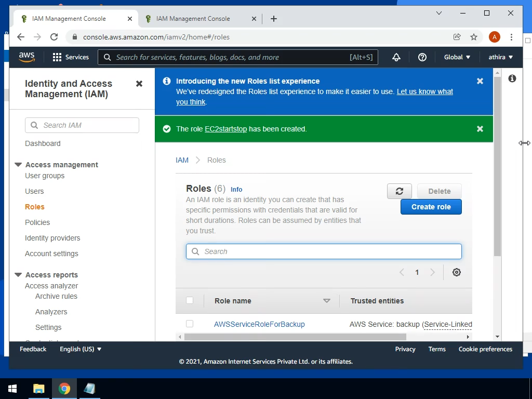This screenshot has height=399, width=532.
Task: Select the AWSServiceRoleForBackup checkbox
Action: (190, 324)
